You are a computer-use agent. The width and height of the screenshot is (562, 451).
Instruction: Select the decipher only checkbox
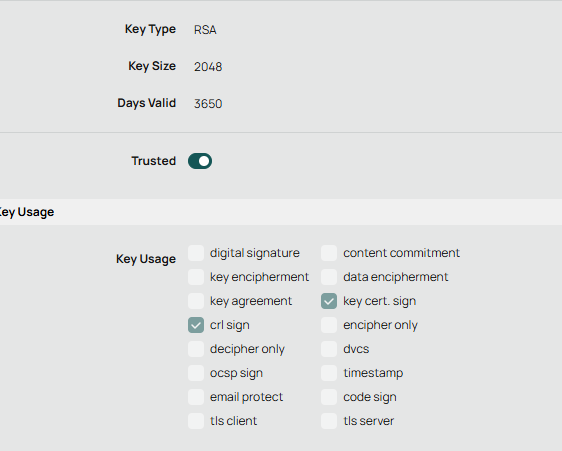point(196,349)
